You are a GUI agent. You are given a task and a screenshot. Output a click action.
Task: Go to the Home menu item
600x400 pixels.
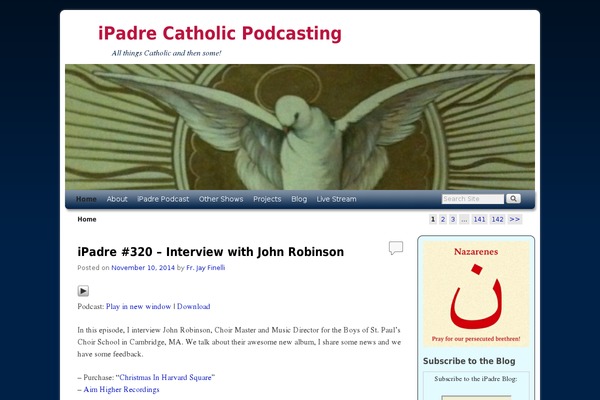pos(86,199)
